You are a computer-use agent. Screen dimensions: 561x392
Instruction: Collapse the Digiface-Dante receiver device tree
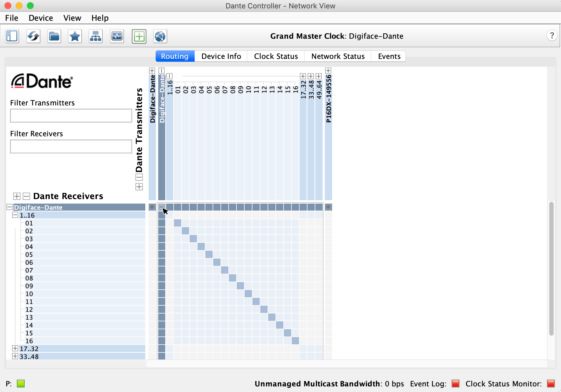click(x=10, y=207)
